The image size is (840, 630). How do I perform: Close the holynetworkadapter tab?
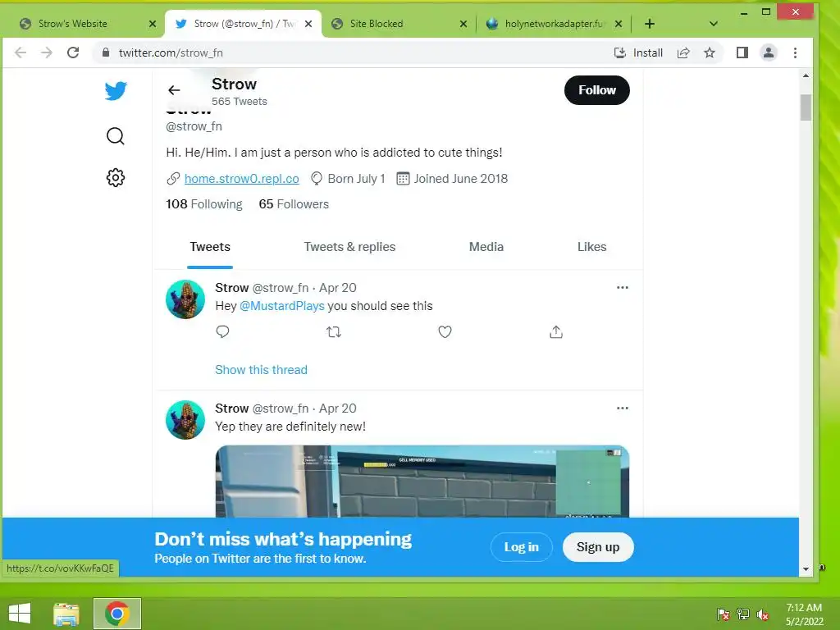click(x=619, y=24)
